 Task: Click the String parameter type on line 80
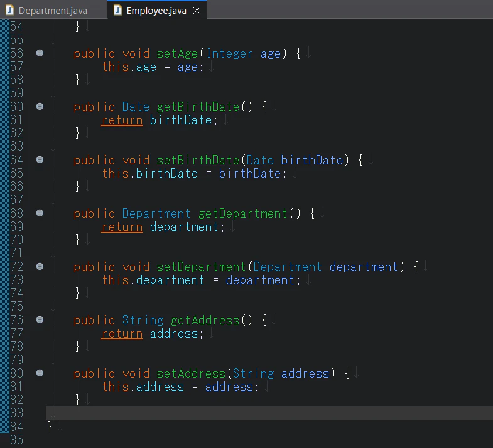tap(254, 374)
